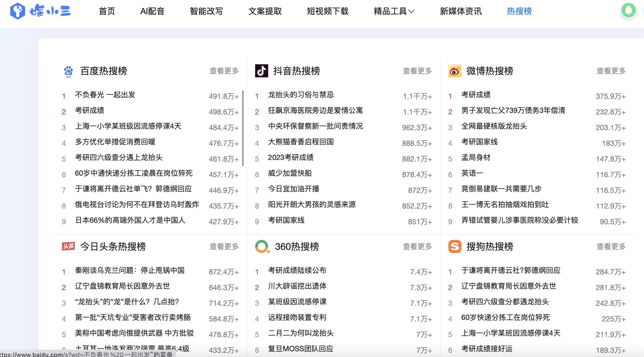Open 孟局身材 entry

[x=476, y=157]
